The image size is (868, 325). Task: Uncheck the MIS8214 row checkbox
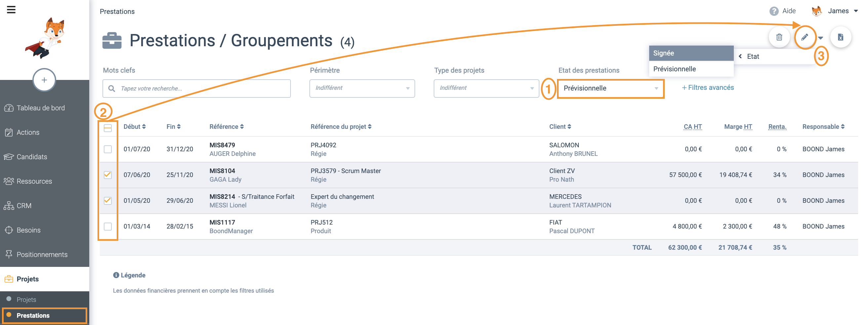pos(107,201)
